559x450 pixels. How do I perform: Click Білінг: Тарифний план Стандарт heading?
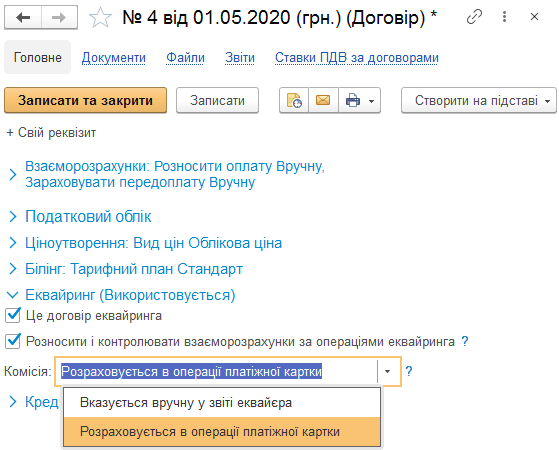tap(134, 269)
